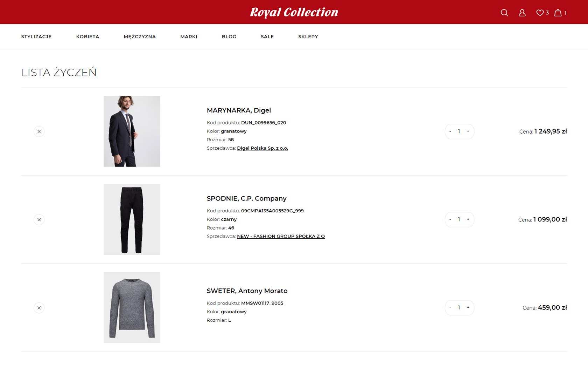Open the user account icon

click(x=522, y=13)
